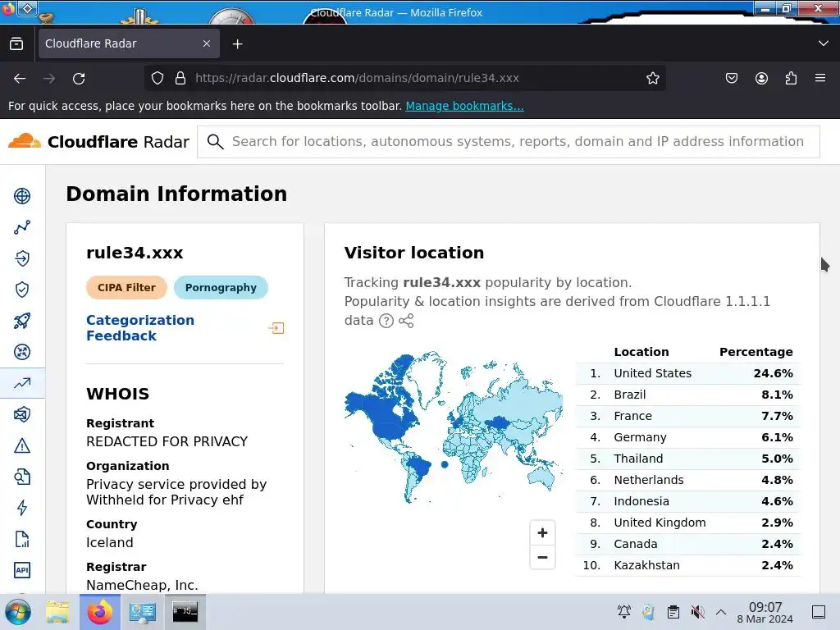Reload the current page
This screenshot has width=840, height=630.
tap(79, 79)
